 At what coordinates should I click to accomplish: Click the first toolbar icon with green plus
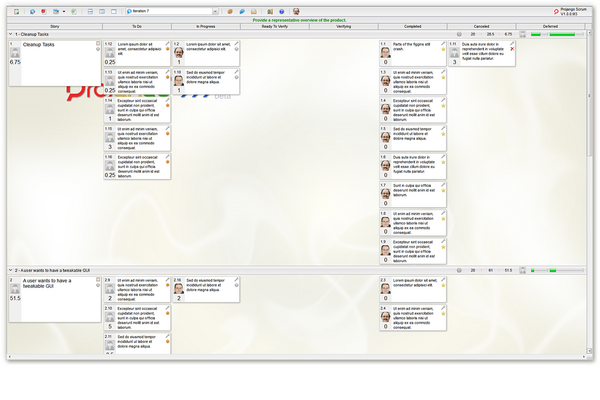16,11
